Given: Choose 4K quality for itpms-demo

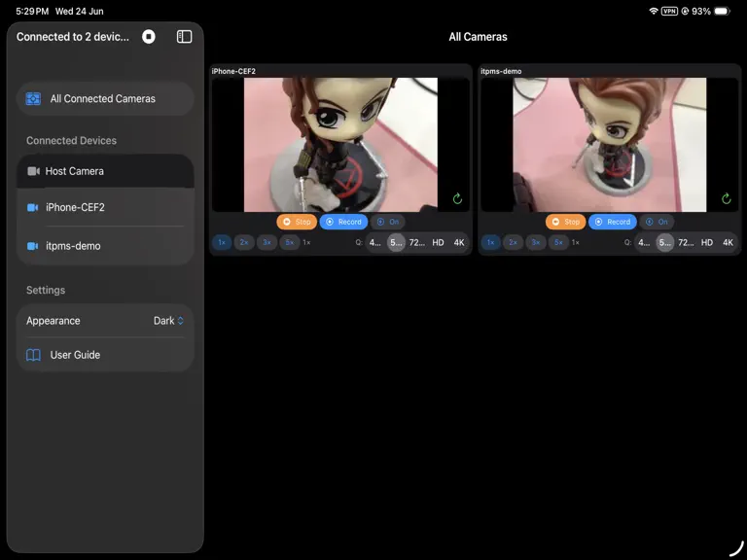Looking at the screenshot, I should pos(728,242).
